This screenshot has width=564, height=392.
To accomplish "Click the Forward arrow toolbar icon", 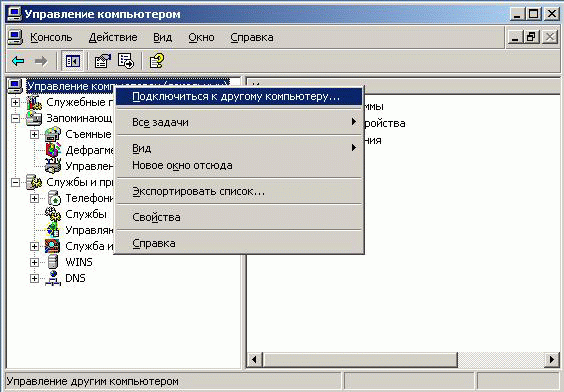I will pyautogui.click(x=41, y=61).
